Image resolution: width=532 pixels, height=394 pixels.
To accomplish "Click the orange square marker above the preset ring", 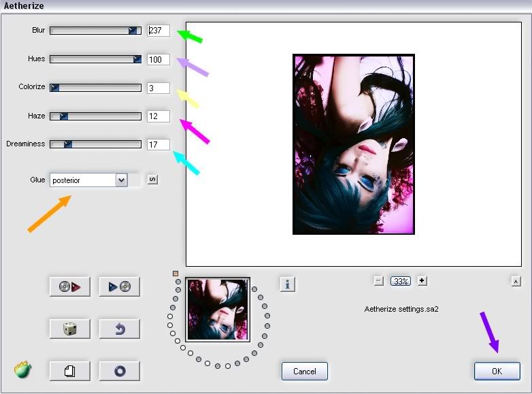I will pyautogui.click(x=176, y=274).
